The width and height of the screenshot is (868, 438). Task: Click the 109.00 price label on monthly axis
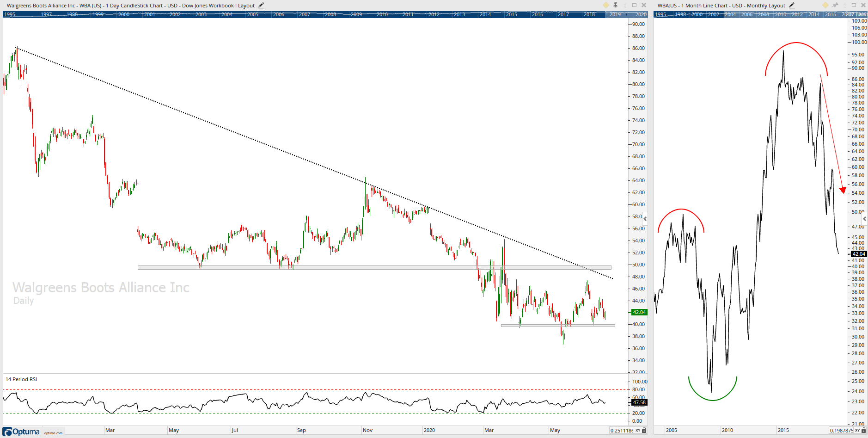tap(859, 21)
